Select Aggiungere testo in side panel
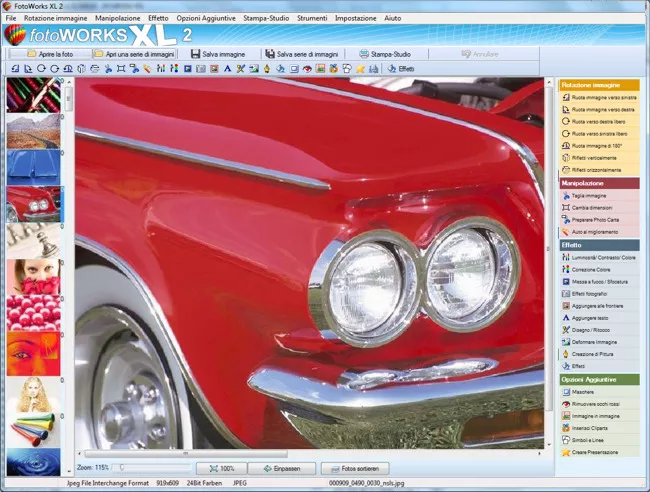Viewport: 650px width, 492px height. (599, 318)
